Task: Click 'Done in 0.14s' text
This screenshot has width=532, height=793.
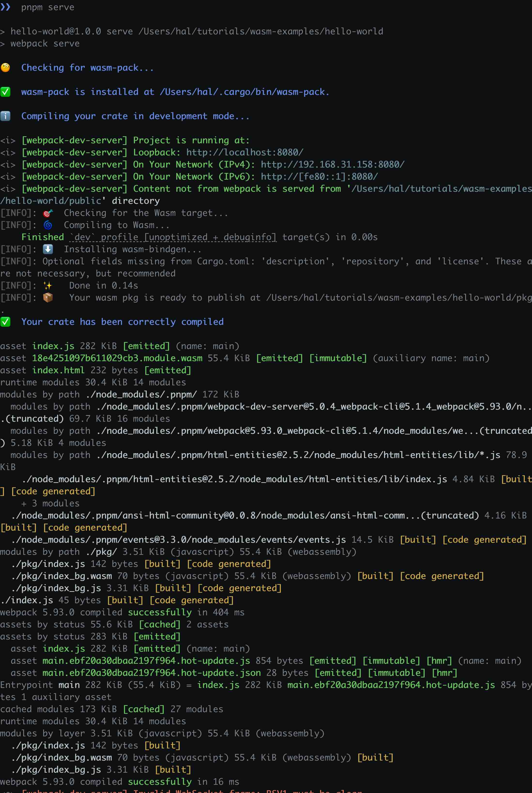Action: click(x=104, y=286)
